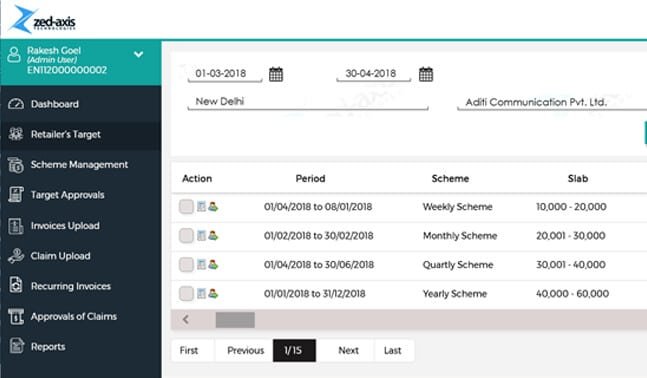Select period 01/04/2018 to 30/06/2018
Viewport: 647px width, 378px height.
pyautogui.click(x=319, y=265)
